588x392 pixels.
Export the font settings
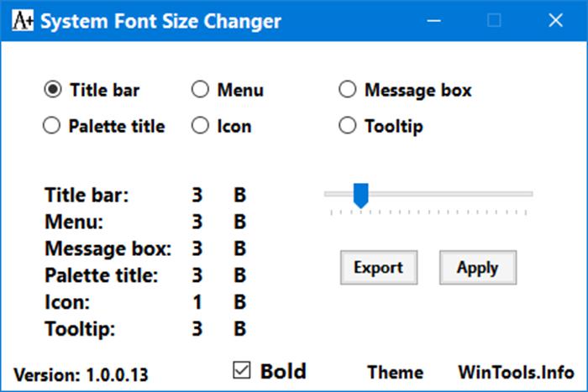(x=379, y=268)
